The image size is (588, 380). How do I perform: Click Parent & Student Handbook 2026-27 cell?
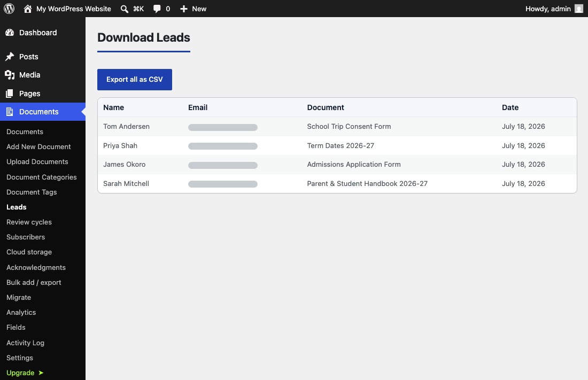point(367,183)
